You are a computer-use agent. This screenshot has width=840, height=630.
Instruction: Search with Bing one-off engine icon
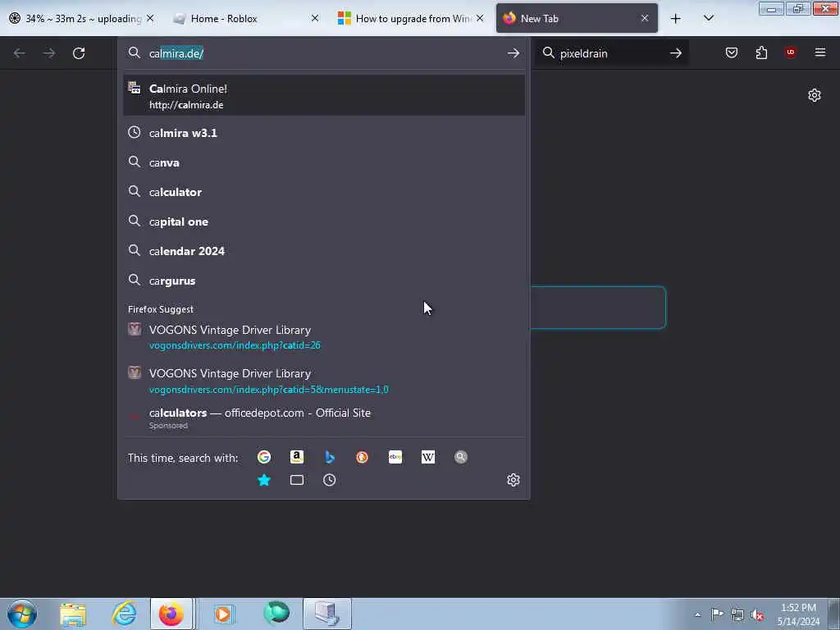[330, 457]
